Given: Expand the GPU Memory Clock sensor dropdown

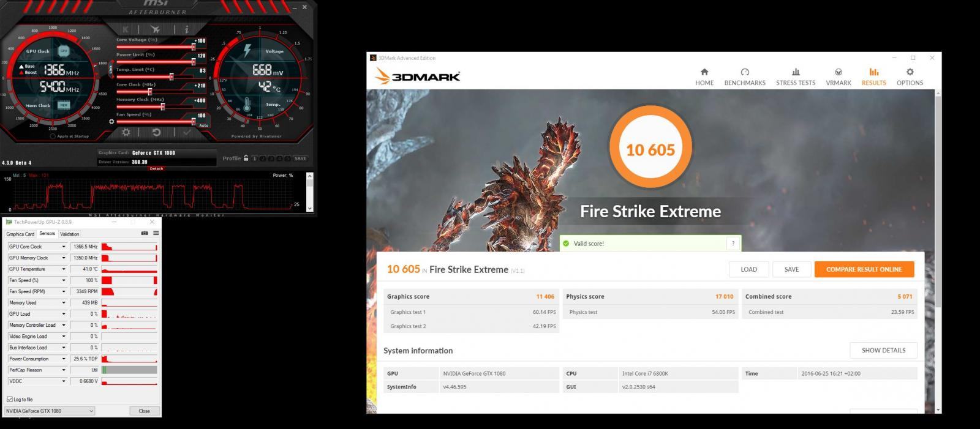Looking at the screenshot, I should pos(64,258).
